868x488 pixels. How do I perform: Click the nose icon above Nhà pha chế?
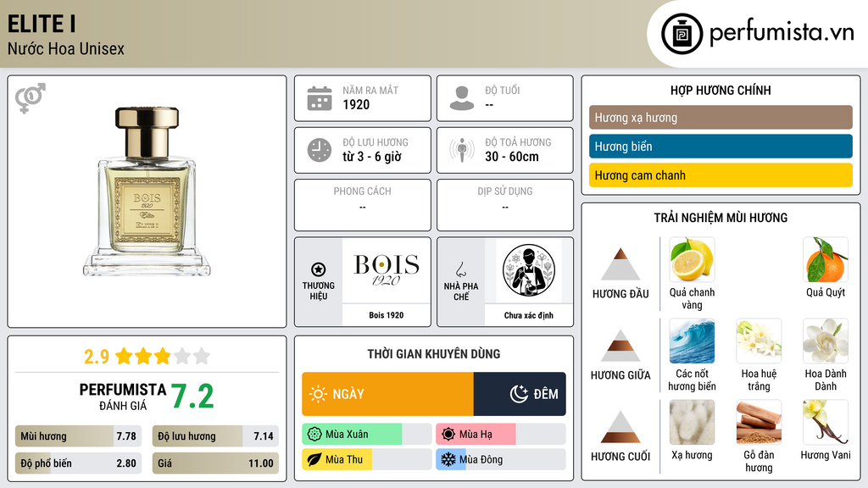pyautogui.click(x=460, y=269)
